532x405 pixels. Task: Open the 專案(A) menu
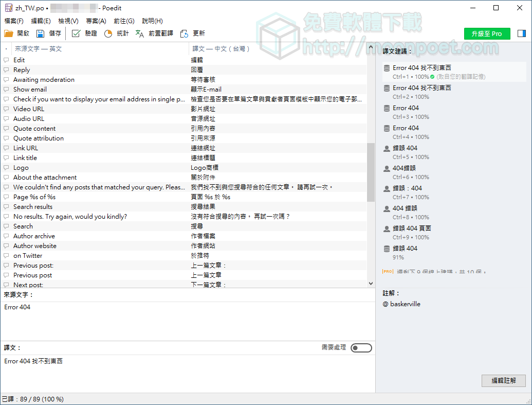(x=96, y=21)
